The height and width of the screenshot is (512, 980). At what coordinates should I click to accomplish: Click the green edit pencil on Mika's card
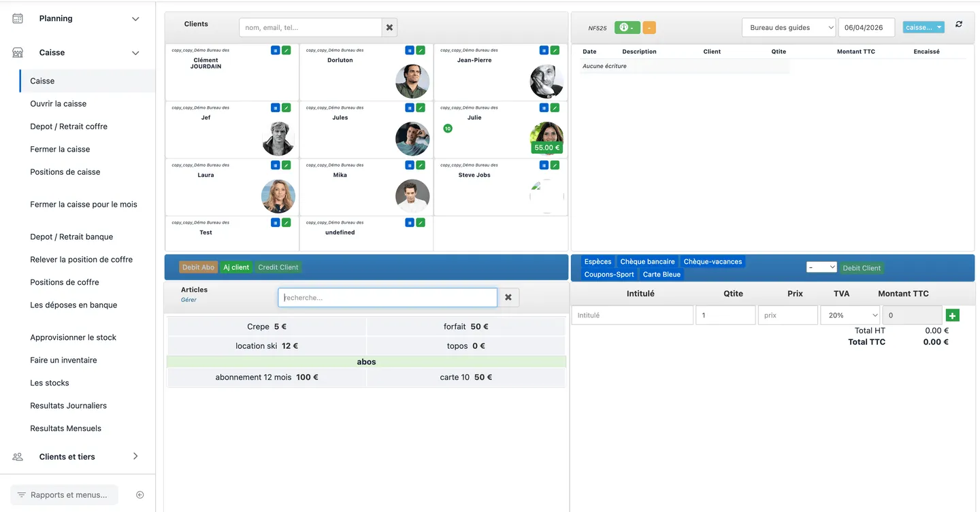pos(421,165)
